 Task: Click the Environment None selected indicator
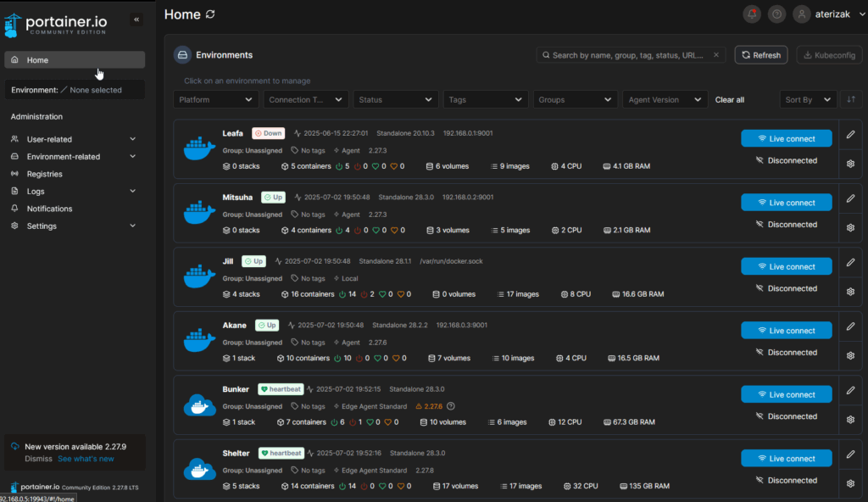pos(75,90)
